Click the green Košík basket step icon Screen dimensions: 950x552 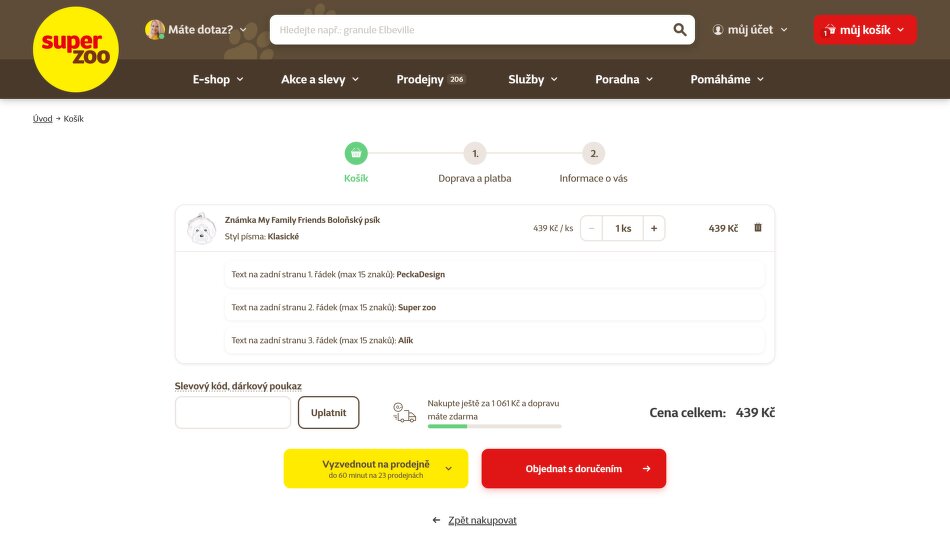(x=356, y=153)
